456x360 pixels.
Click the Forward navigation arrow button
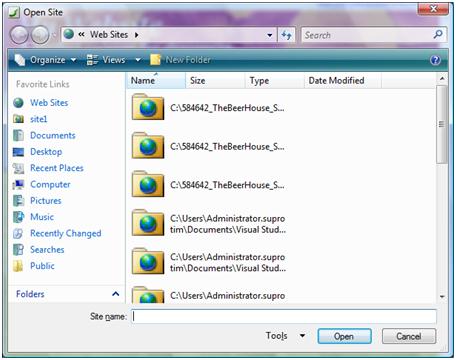tap(40, 35)
